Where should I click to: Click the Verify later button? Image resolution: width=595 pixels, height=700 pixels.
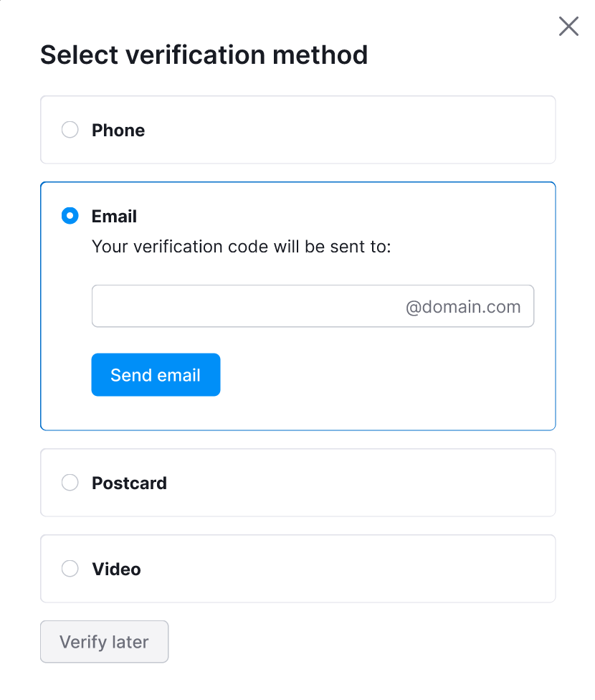pos(104,641)
